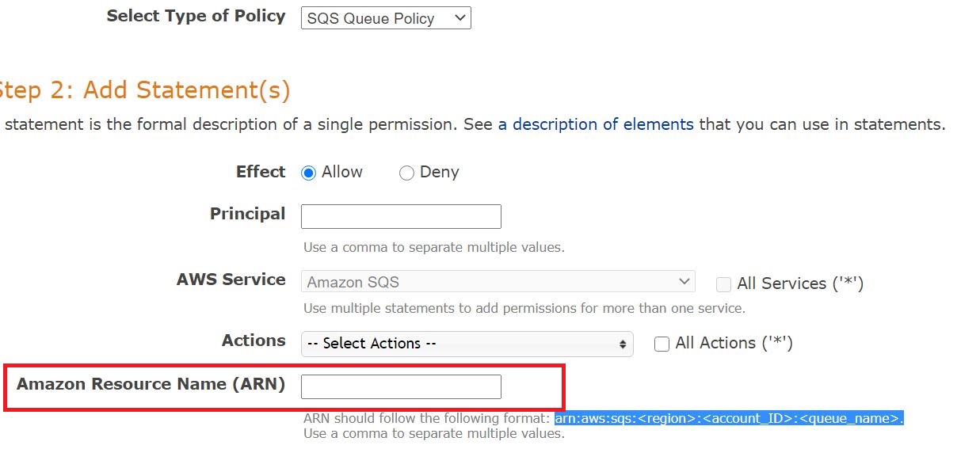Expand the AWS Service dropdown showing Amazon SQS
The image size is (980, 468).
click(x=498, y=282)
